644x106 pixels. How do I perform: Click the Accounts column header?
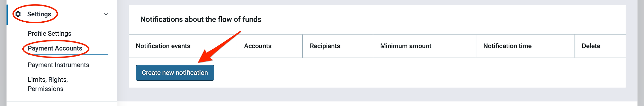click(258, 46)
